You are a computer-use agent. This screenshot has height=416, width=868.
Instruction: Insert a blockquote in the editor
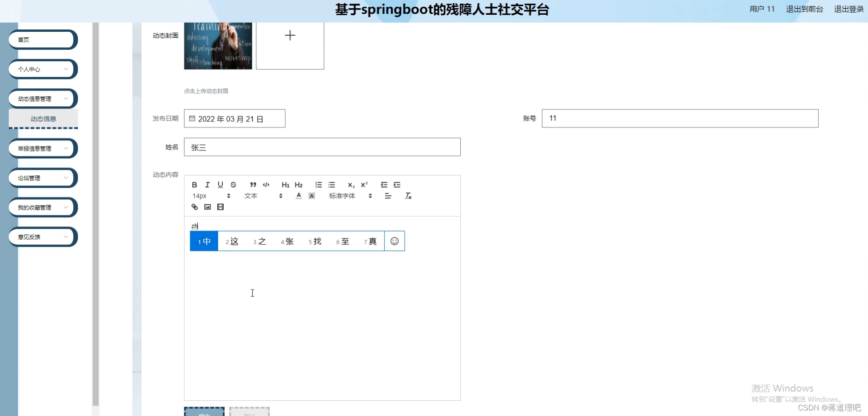252,185
